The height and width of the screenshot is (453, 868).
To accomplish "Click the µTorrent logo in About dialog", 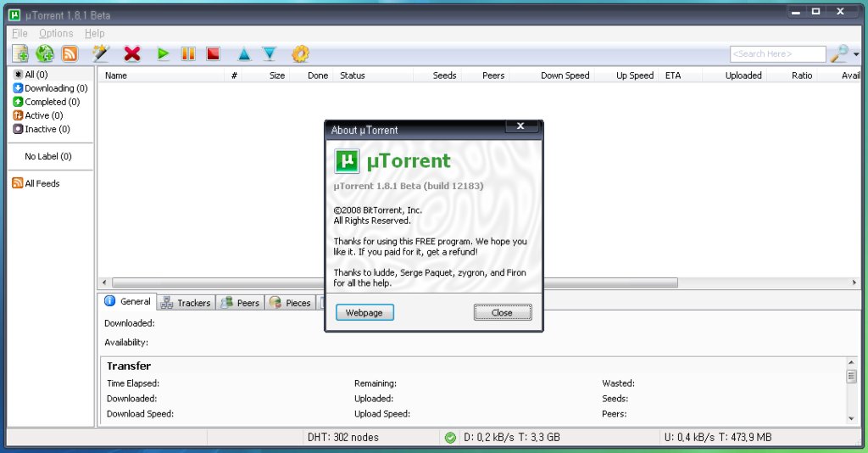I will click(347, 161).
